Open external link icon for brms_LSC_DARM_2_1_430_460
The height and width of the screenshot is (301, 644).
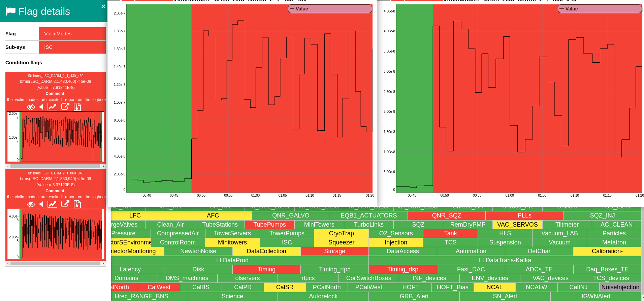pos(65,107)
